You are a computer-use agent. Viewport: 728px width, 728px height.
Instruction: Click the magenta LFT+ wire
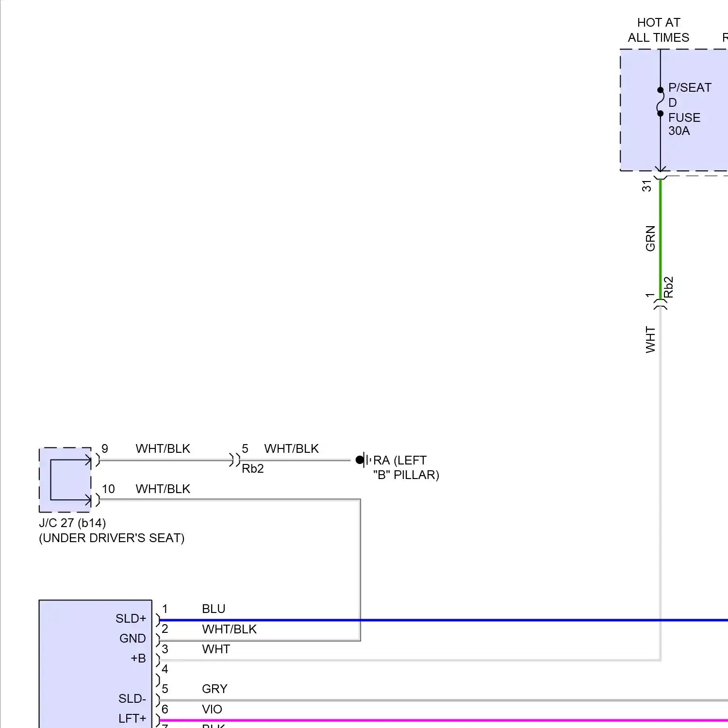[x=444, y=721]
